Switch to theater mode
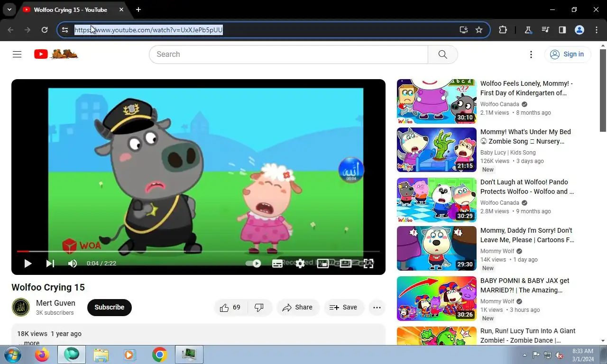This screenshot has height=364, width=607. pyautogui.click(x=346, y=264)
